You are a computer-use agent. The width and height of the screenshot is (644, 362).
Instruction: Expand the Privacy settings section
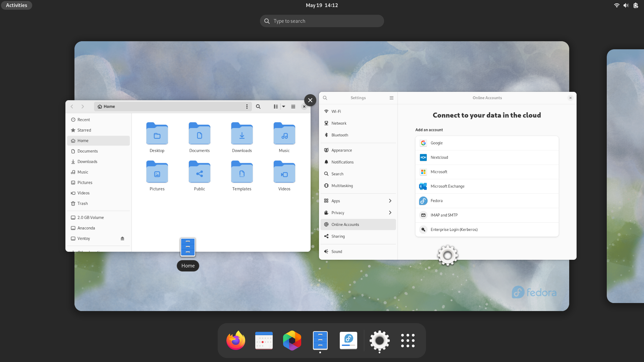tap(358, 213)
